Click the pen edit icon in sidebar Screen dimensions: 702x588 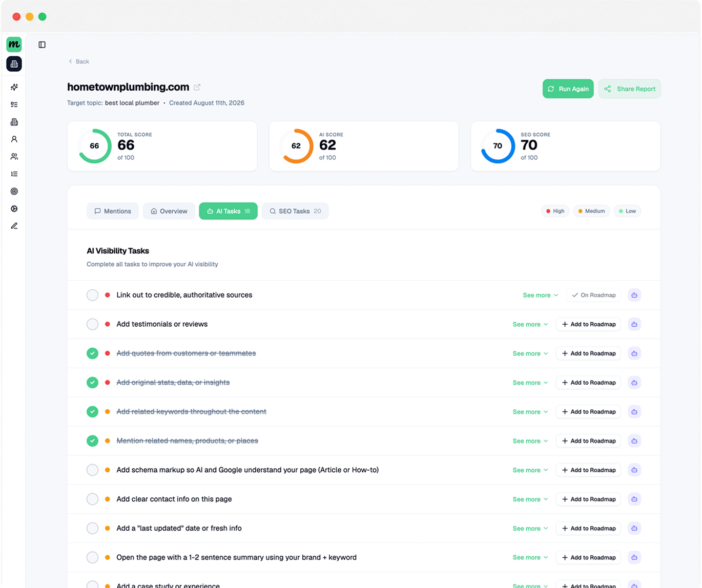point(14,226)
